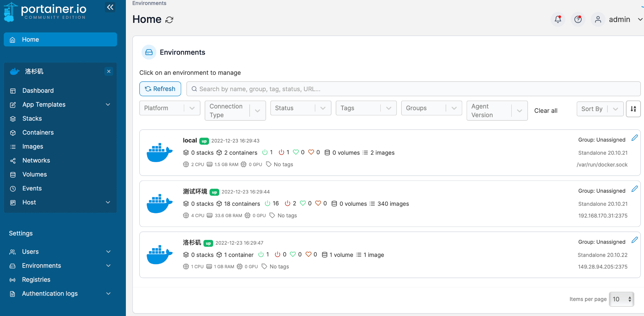Open the local environment by its name
This screenshot has height=316, width=644.
pos(190,140)
